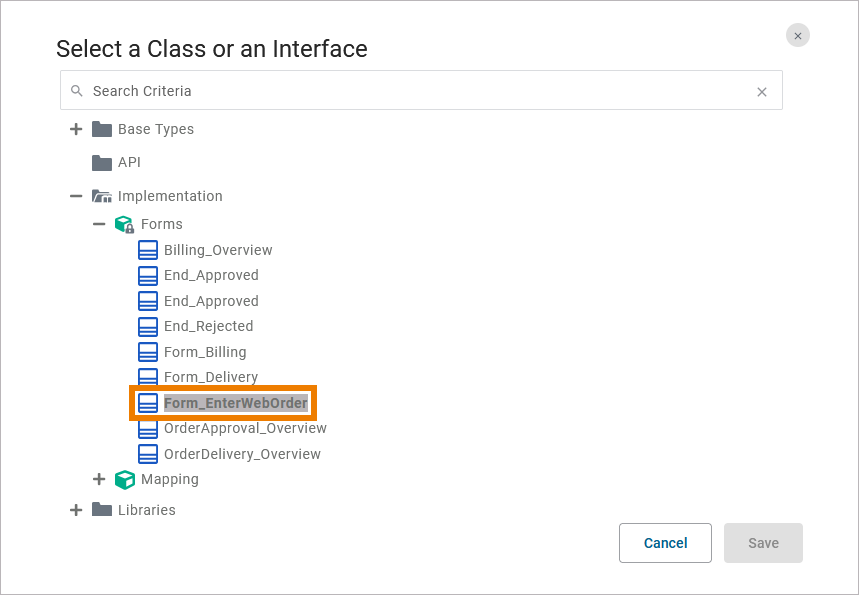The width and height of the screenshot is (859, 595).
Task: Click the Billing_Overview form icon
Action: pyautogui.click(x=147, y=250)
